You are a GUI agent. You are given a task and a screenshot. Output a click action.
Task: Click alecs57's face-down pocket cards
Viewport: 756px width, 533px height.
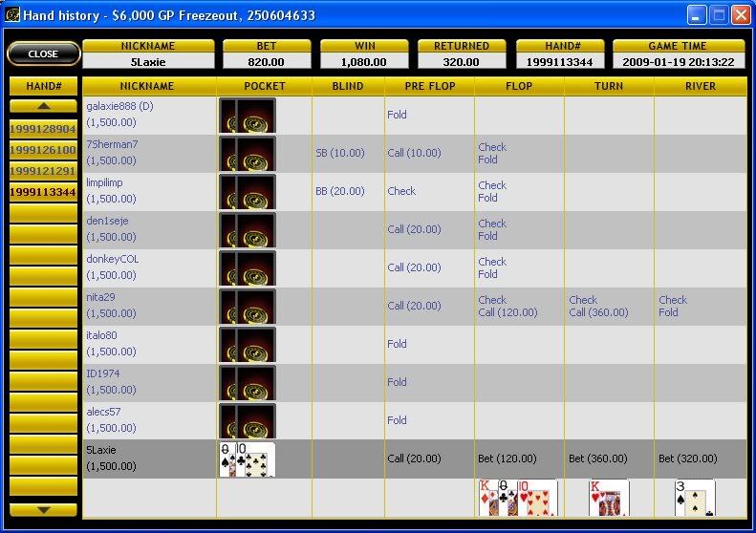tap(248, 421)
